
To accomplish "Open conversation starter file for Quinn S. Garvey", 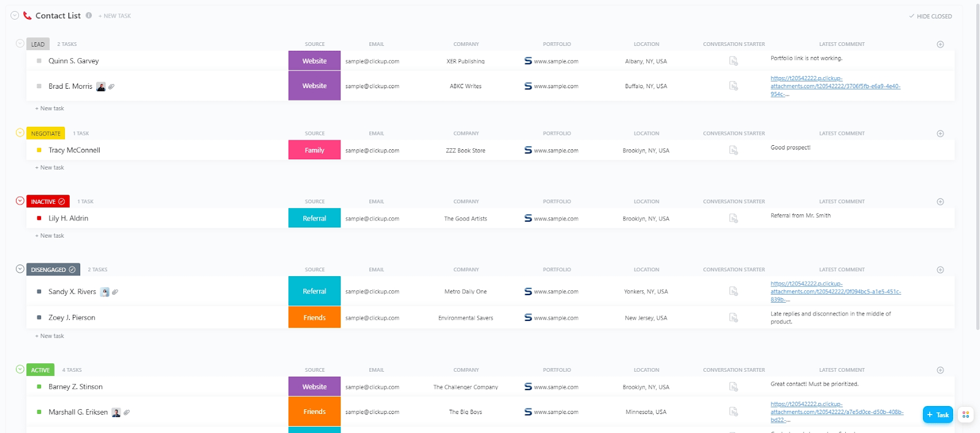I will [733, 61].
